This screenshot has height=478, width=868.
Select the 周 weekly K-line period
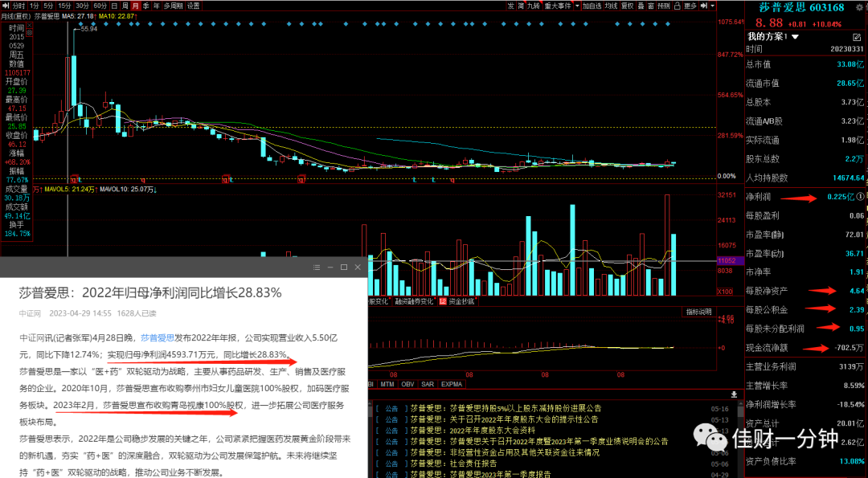point(125,6)
